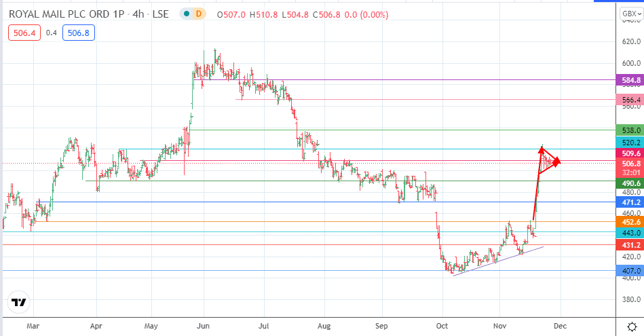Select the 520.2 cyan price label
This screenshot has width=644, height=336.
pos(630,143)
